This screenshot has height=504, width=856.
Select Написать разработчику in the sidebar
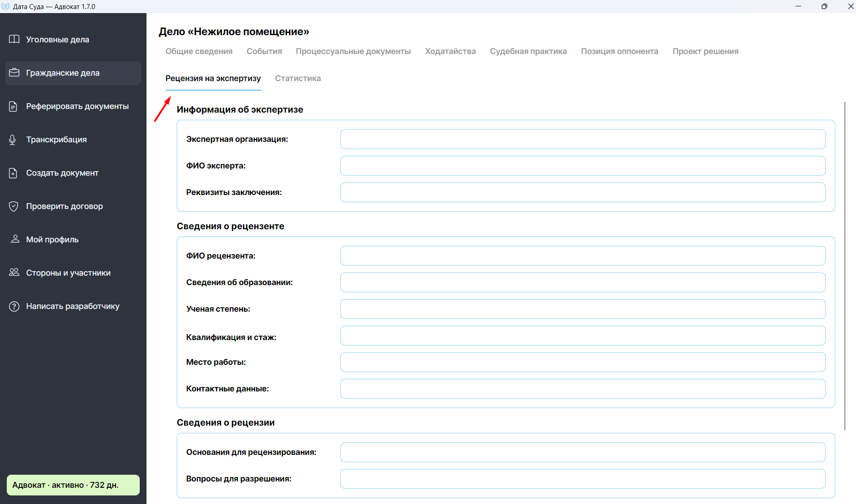pos(73,306)
